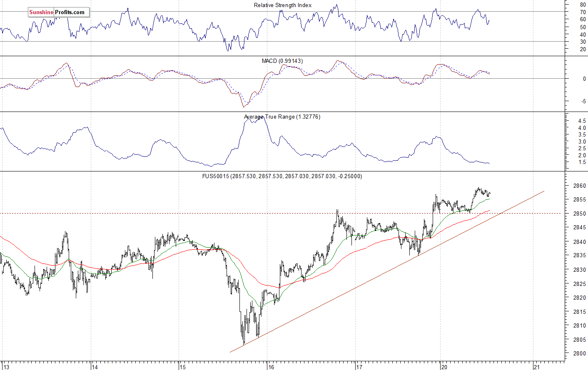
Task: Click date label 17 on time axis
Action: (x=359, y=367)
